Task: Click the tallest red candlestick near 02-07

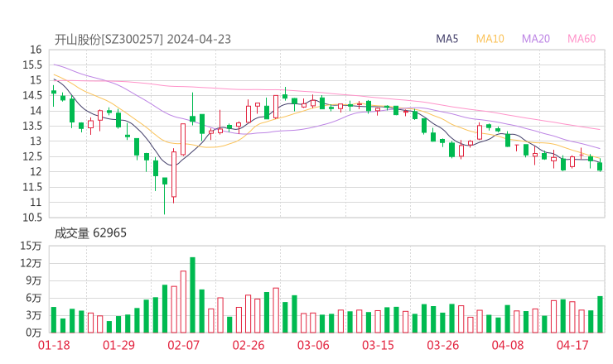Action: (x=174, y=175)
